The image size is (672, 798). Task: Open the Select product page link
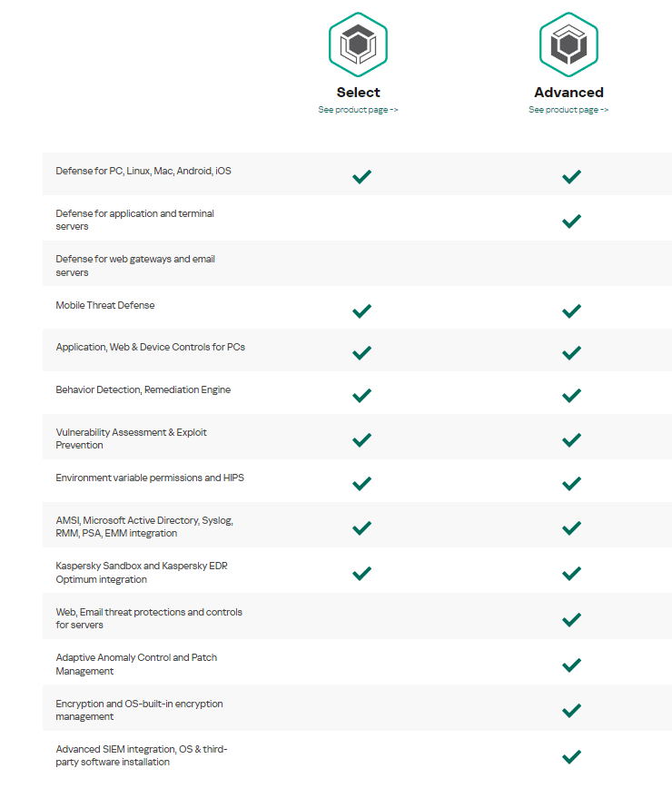(358, 110)
